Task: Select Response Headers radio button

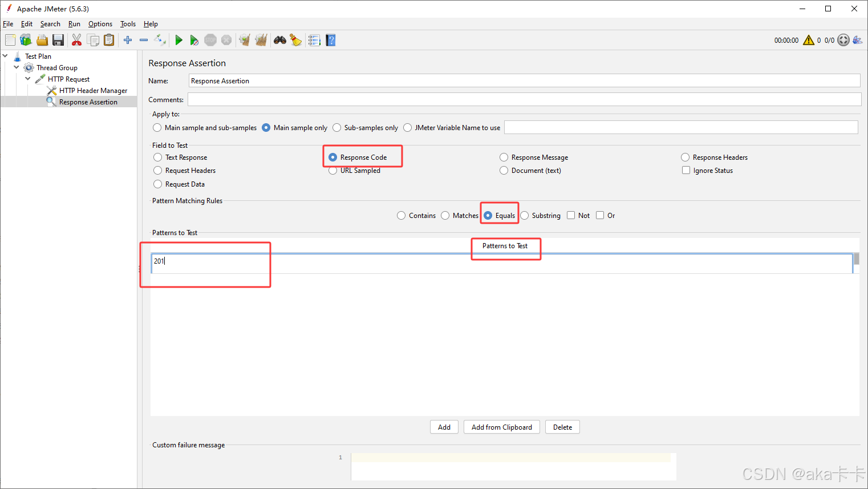Action: (686, 157)
